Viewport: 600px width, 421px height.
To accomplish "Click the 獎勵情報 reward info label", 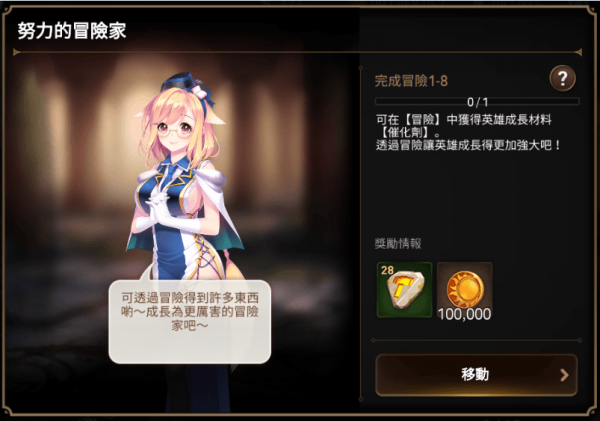I will click(398, 243).
